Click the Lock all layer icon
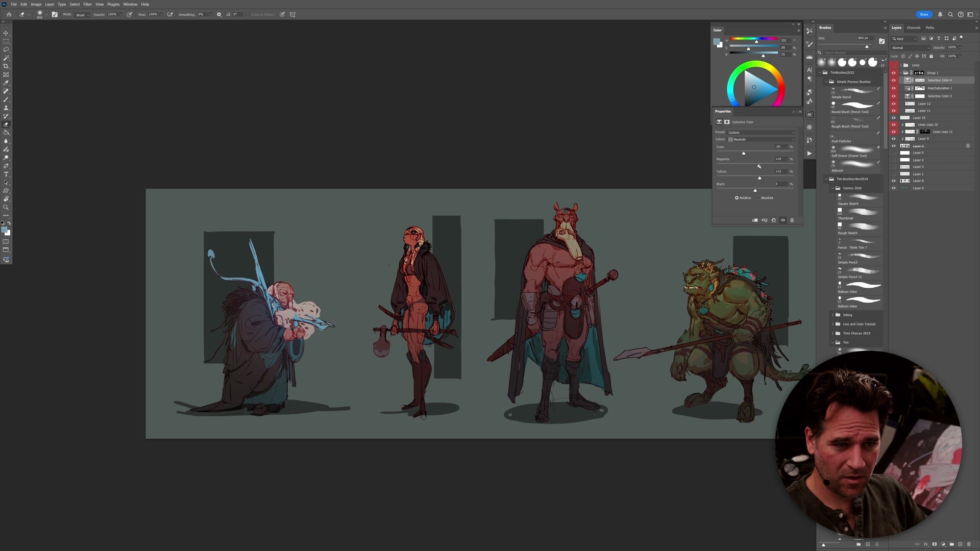 click(x=931, y=56)
